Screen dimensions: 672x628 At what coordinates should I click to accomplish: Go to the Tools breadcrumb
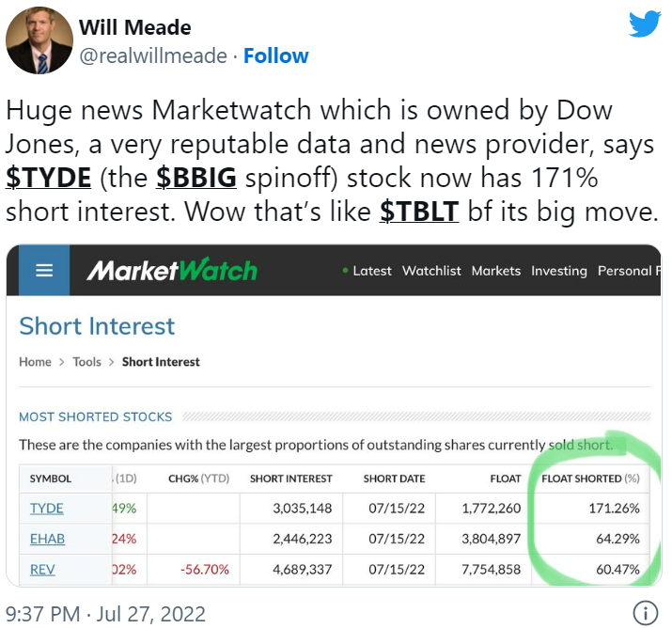(87, 362)
